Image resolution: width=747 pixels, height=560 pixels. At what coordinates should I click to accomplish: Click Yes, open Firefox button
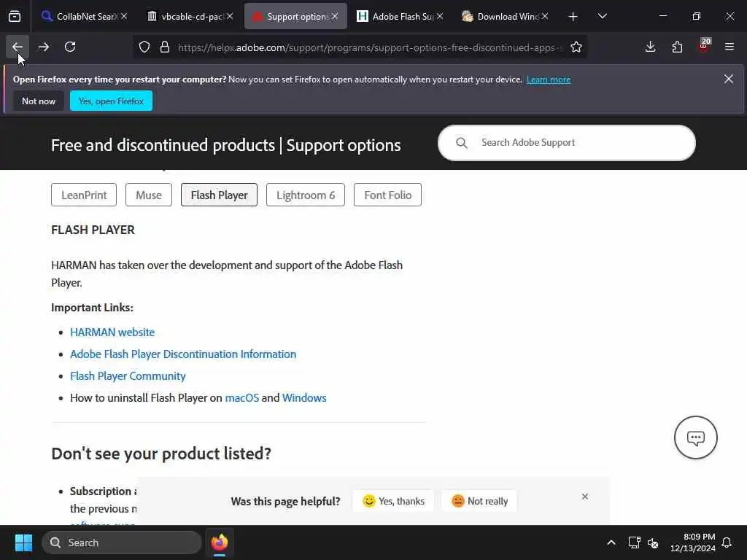(x=111, y=101)
